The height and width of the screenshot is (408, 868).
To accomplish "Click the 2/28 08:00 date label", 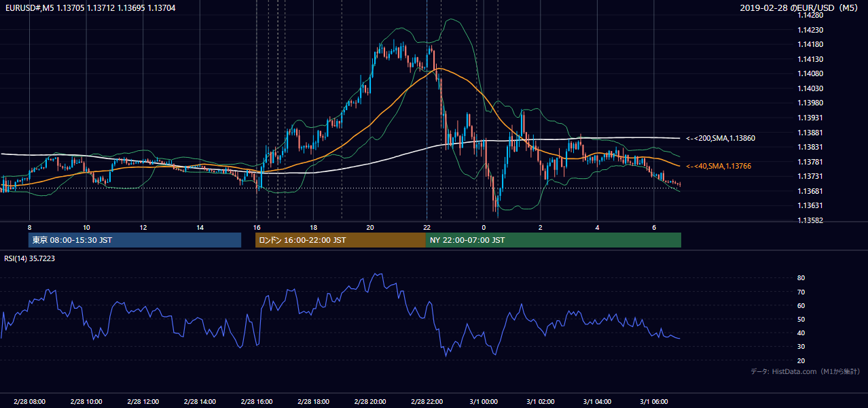I will [29, 401].
